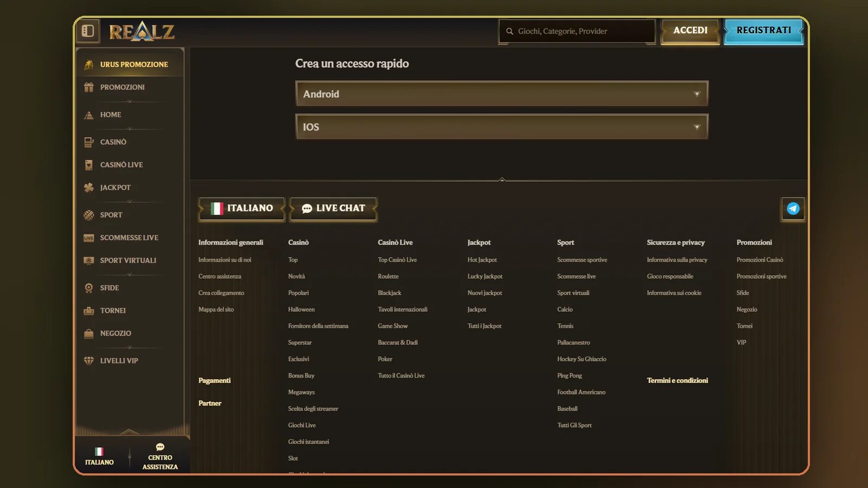
Task: Open the REALZ logo home link
Action: 142,31
